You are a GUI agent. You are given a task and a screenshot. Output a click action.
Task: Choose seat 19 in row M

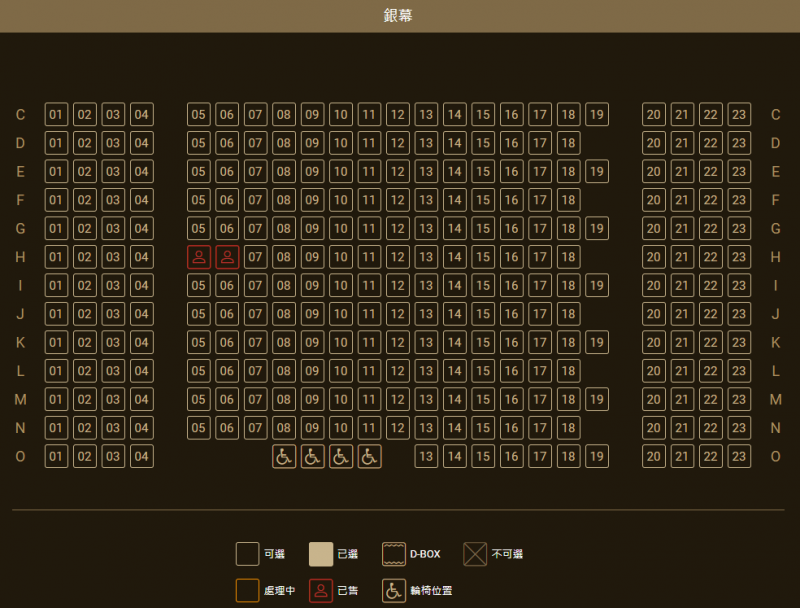(597, 400)
